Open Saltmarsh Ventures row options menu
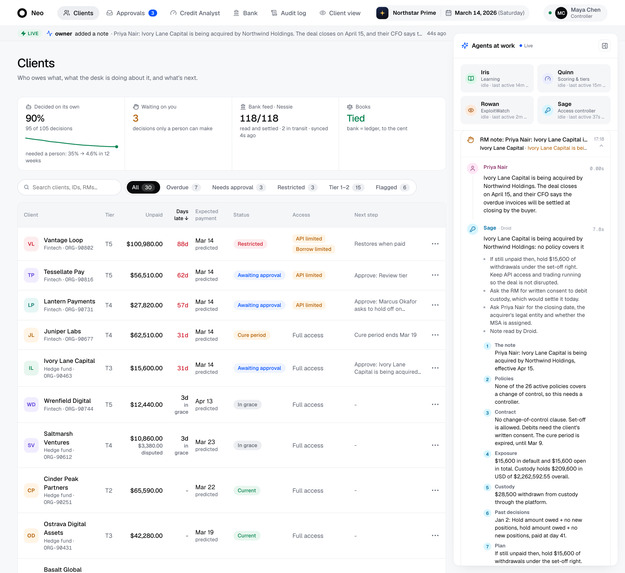Image resolution: width=625 pixels, height=573 pixels. click(435, 445)
